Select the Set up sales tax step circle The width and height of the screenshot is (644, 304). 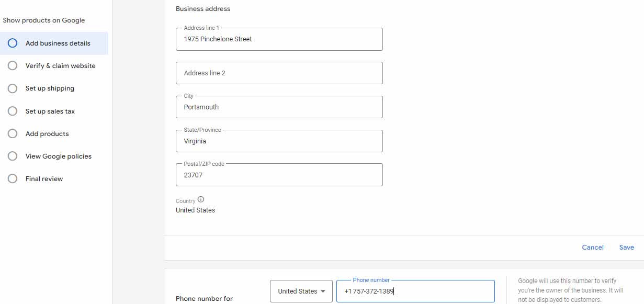pyautogui.click(x=13, y=111)
